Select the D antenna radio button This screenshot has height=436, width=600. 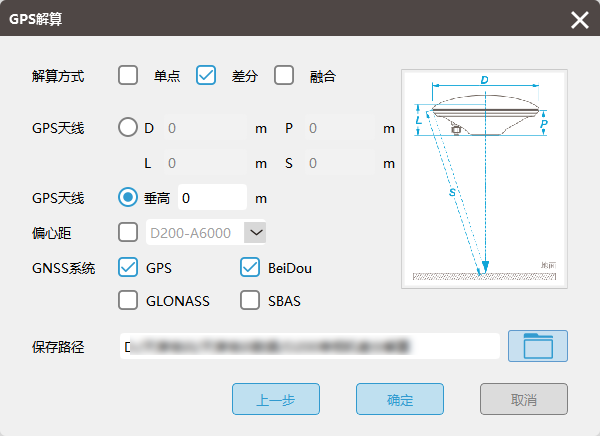tap(129, 128)
